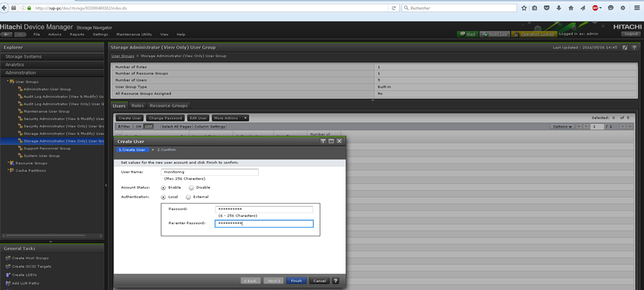This screenshot has height=290, width=644.
Task: Click the Adblock Plus ABP icon
Action: tap(595, 8)
